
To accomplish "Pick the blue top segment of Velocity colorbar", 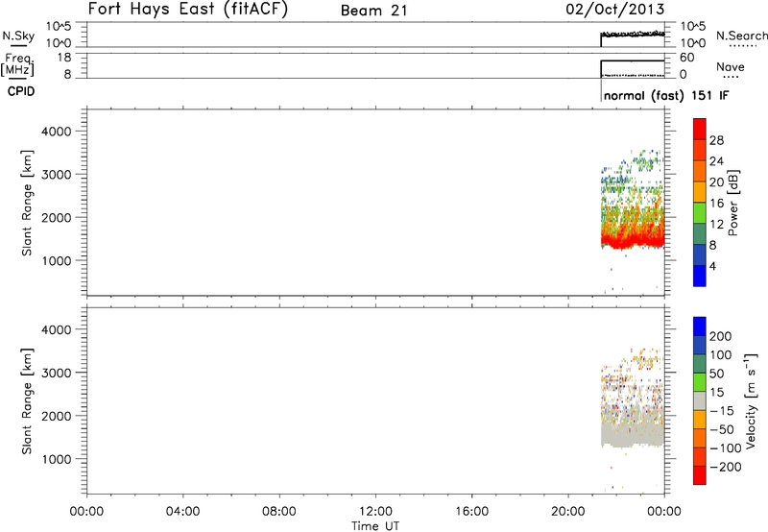I will point(700,326).
